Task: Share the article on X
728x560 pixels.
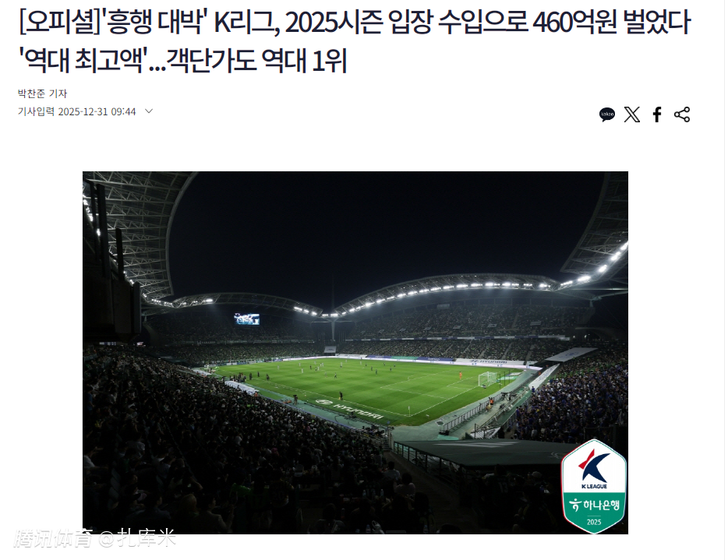Action: pyautogui.click(x=632, y=114)
